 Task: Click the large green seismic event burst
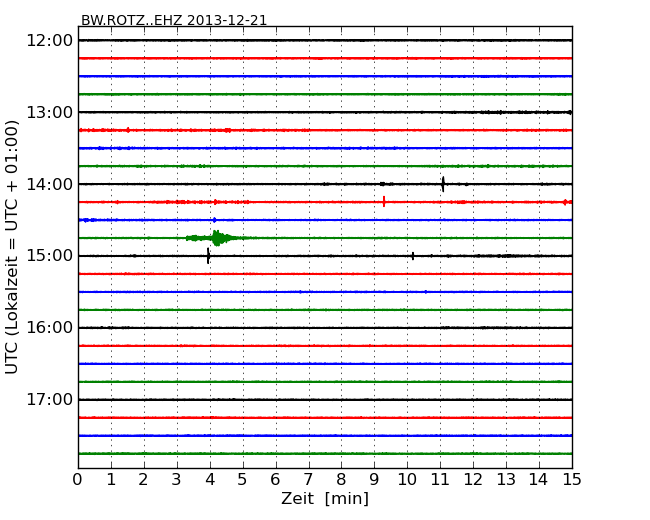click(216, 238)
